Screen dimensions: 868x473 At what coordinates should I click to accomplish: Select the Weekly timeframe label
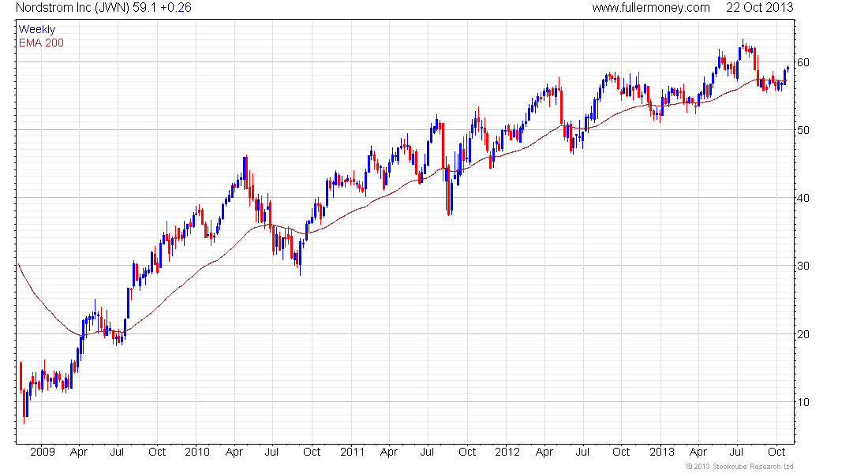[37, 29]
